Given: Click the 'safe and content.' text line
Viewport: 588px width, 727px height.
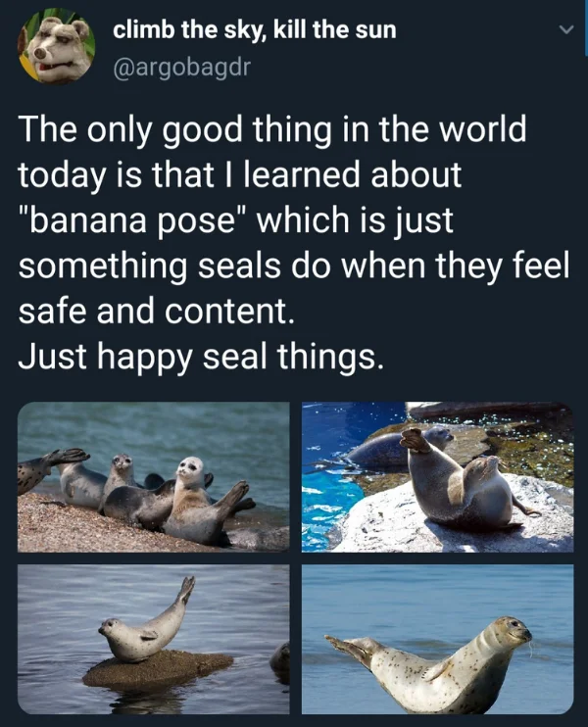Looking at the screenshot, I should 156,312.
